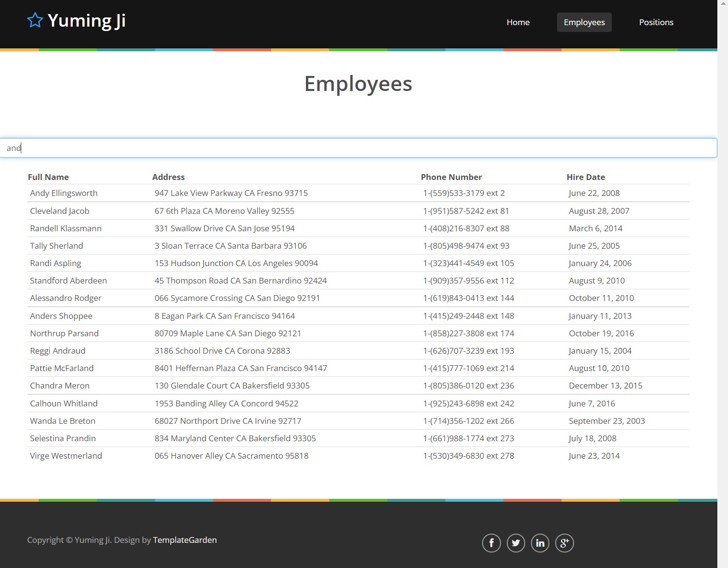Select the Employees navigation item

(x=584, y=22)
